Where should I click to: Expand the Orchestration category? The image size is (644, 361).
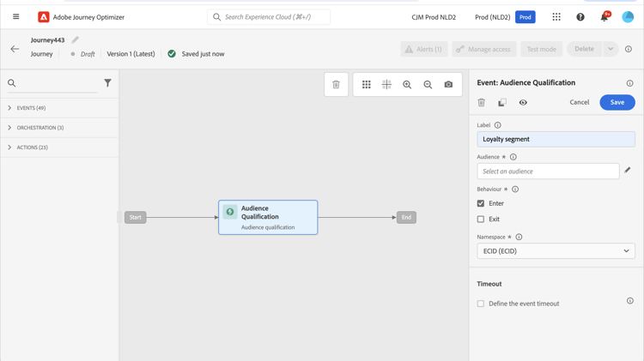click(10, 128)
